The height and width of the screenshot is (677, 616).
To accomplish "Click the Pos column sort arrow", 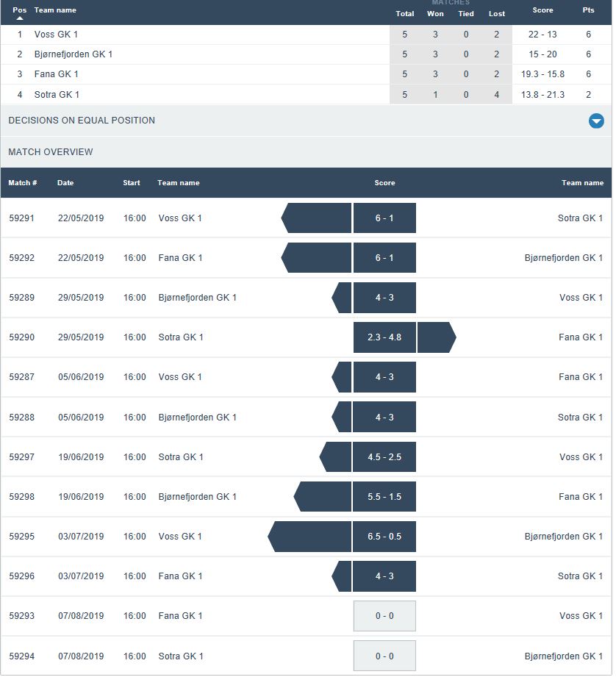I will pyautogui.click(x=20, y=18).
